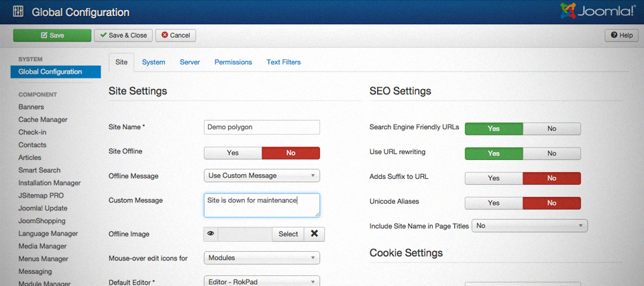The width and height of the screenshot is (644, 286).
Task: Click the SEO Settings heading
Action: (400, 90)
